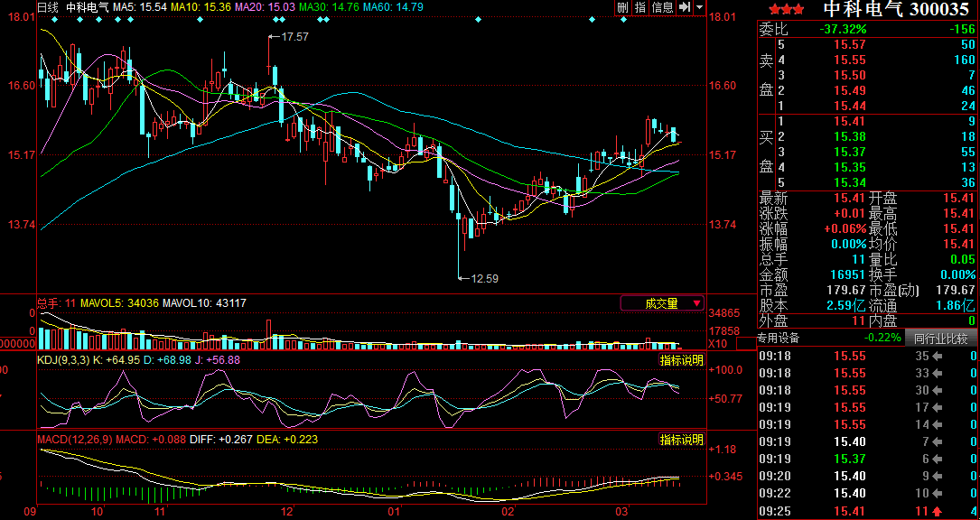Click the gray left-arrow on the 09:22 trade
This screenshot has width=980, height=520.
click(939, 494)
